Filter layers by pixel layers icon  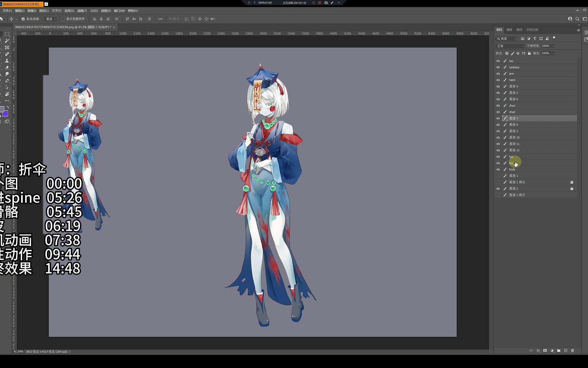click(x=523, y=39)
